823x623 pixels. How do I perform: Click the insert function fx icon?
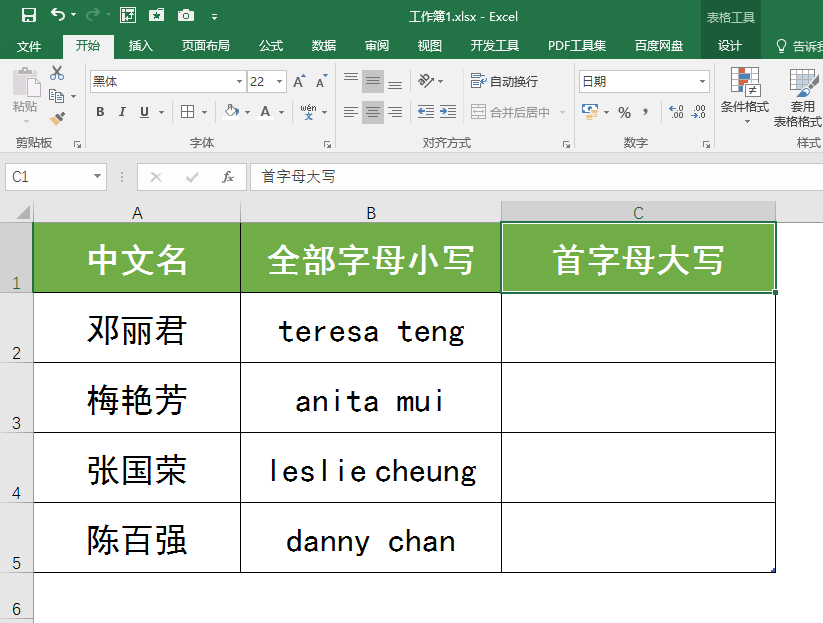(x=228, y=177)
